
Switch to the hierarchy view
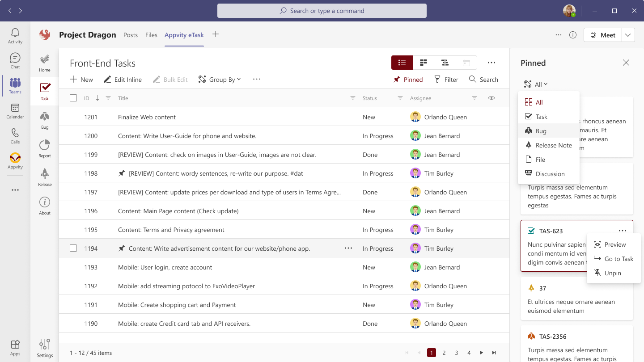(445, 63)
